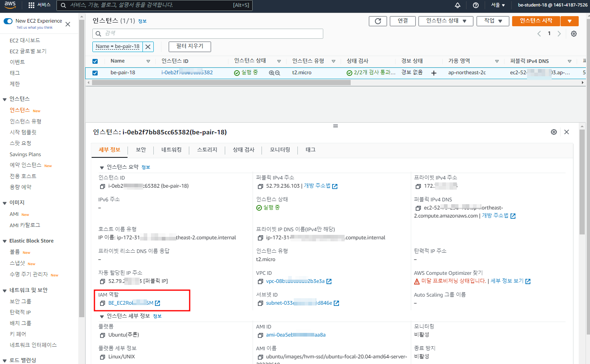Copy the auto-assigned IP address
The image size is (590, 364).
coord(103,282)
